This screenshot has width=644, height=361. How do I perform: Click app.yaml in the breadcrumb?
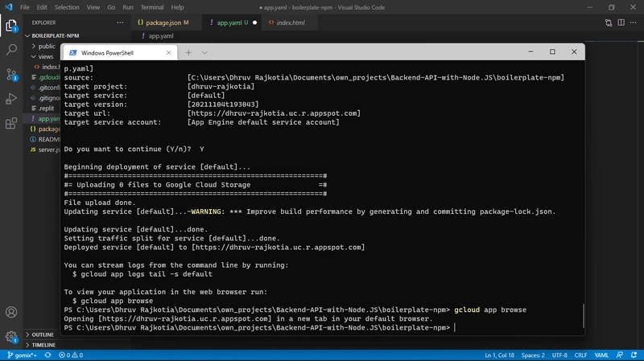[161, 36]
